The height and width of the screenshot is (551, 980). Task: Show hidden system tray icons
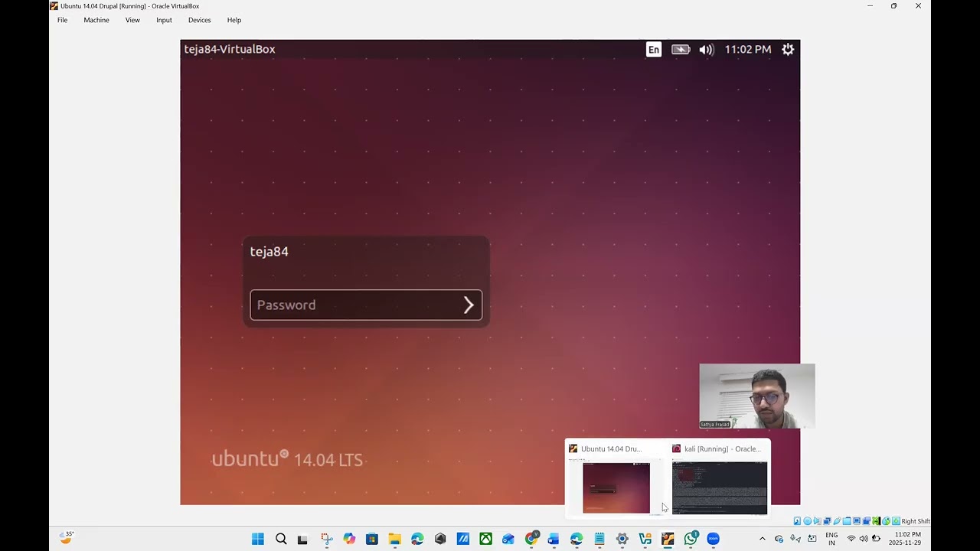coord(762,539)
